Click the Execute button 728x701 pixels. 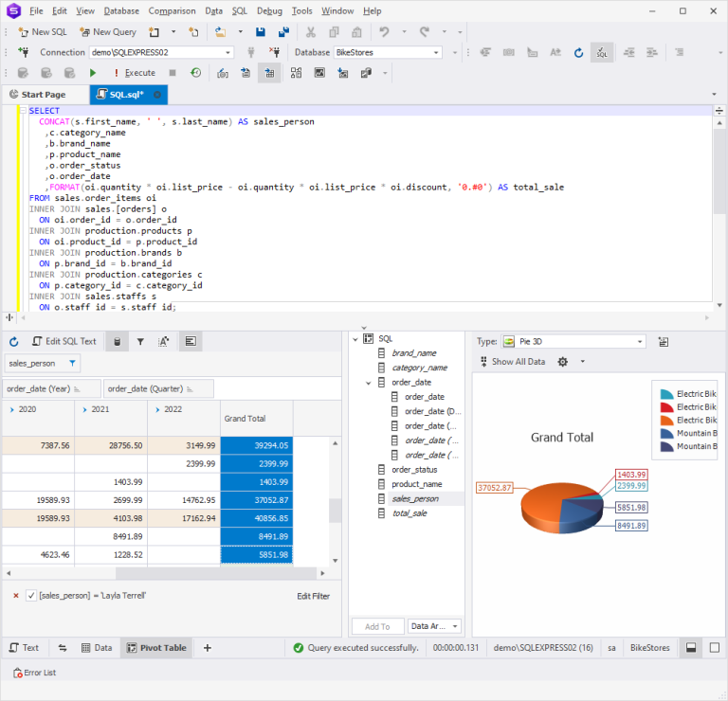(136, 73)
